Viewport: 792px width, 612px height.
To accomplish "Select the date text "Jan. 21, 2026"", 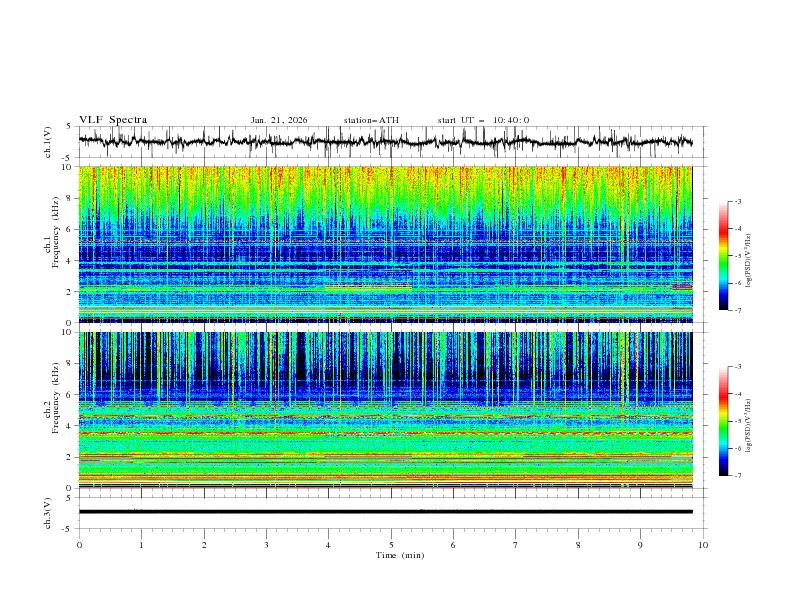I will [279, 120].
